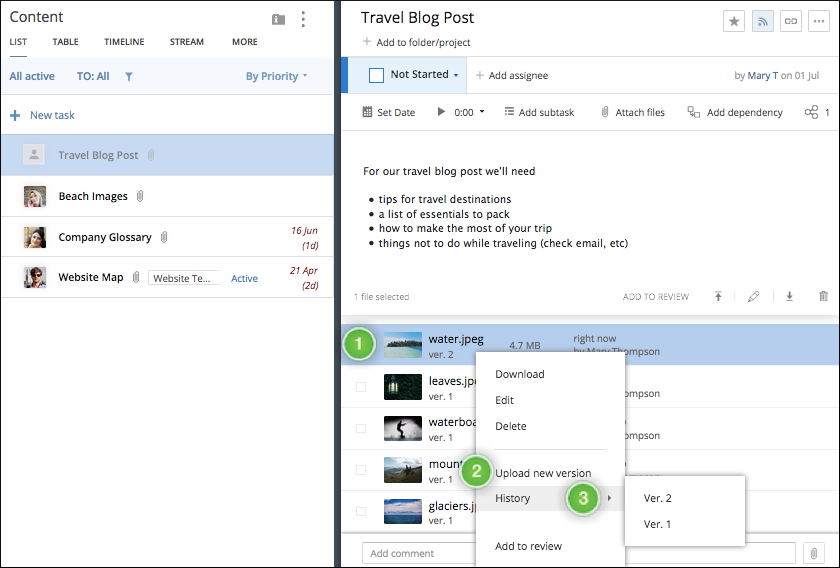Click the folder info icon beside Content
Image resolution: width=840 pixels, height=568 pixels.
(x=278, y=20)
